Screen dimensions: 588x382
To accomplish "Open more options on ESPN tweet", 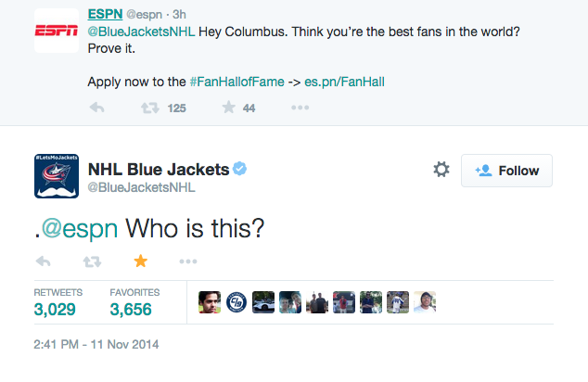I will [x=300, y=108].
